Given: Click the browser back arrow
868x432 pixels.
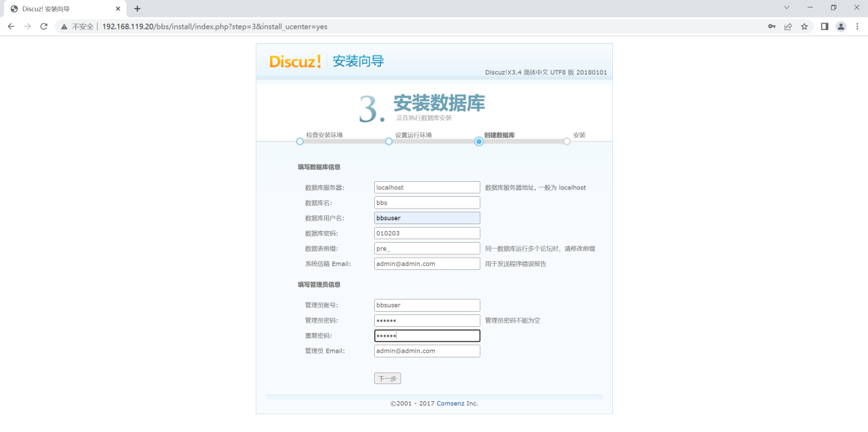Looking at the screenshot, I should point(11,27).
